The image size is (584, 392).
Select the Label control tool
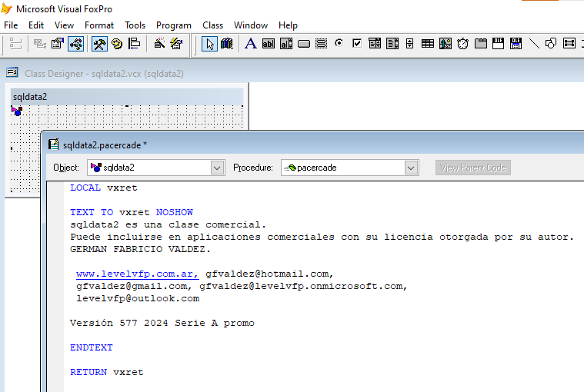pos(250,44)
